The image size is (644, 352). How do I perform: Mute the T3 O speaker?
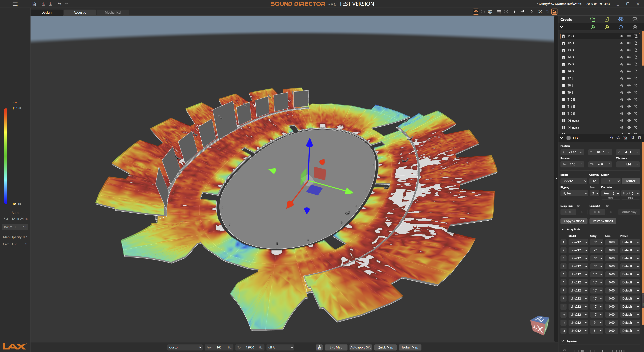click(x=622, y=50)
